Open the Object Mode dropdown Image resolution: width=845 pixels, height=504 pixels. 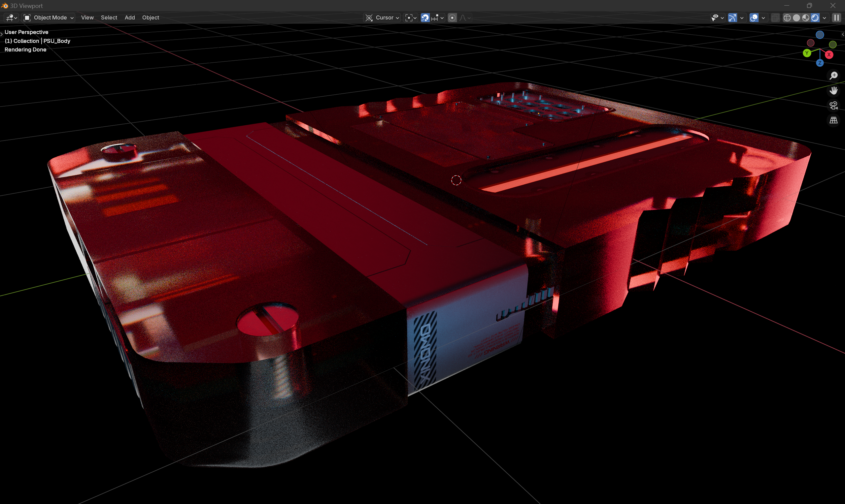(48, 18)
